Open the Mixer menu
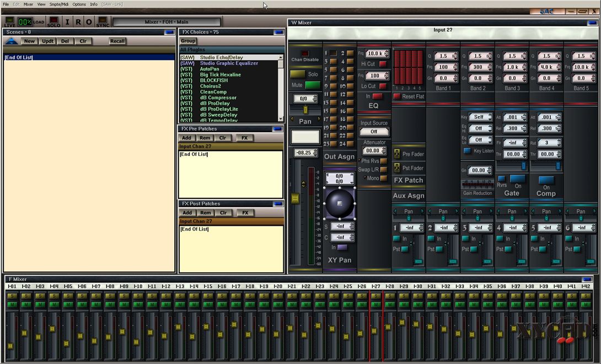 pyautogui.click(x=28, y=4)
